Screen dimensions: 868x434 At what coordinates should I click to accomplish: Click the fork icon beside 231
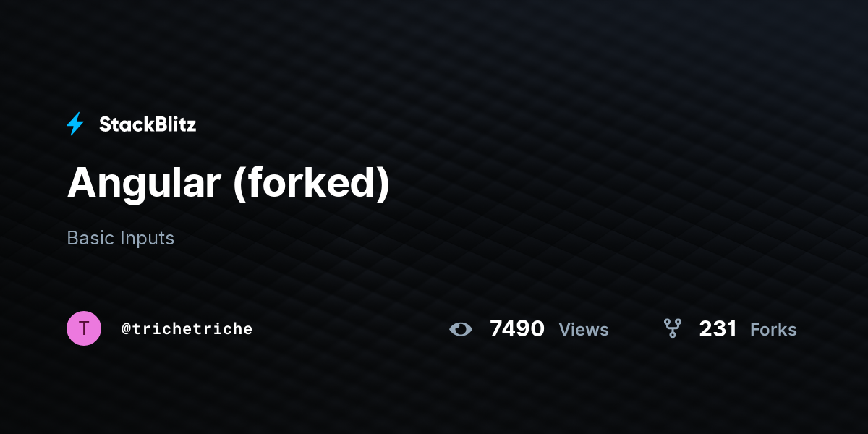(x=673, y=329)
